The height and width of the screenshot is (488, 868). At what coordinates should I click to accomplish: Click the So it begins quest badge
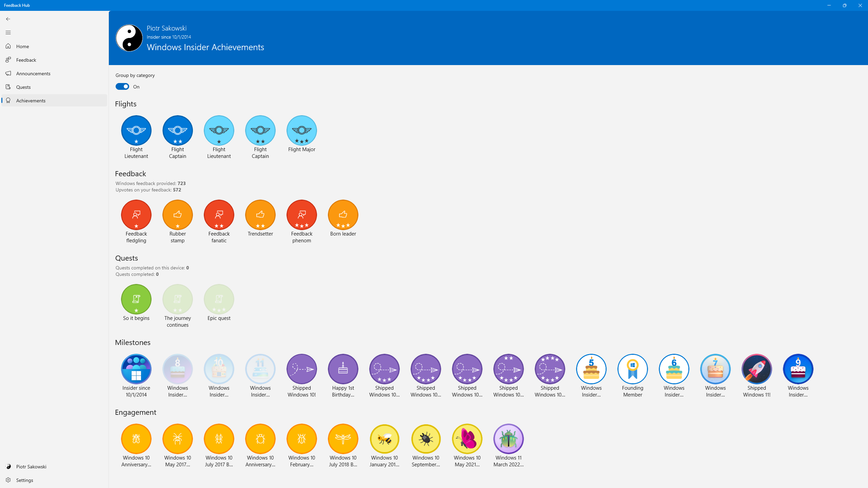pos(136,299)
